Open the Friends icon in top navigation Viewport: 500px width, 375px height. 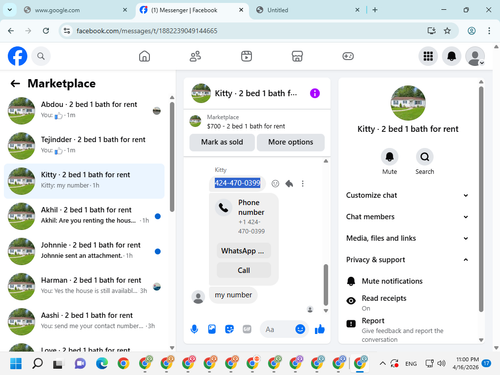pyautogui.click(x=195, y=56)
